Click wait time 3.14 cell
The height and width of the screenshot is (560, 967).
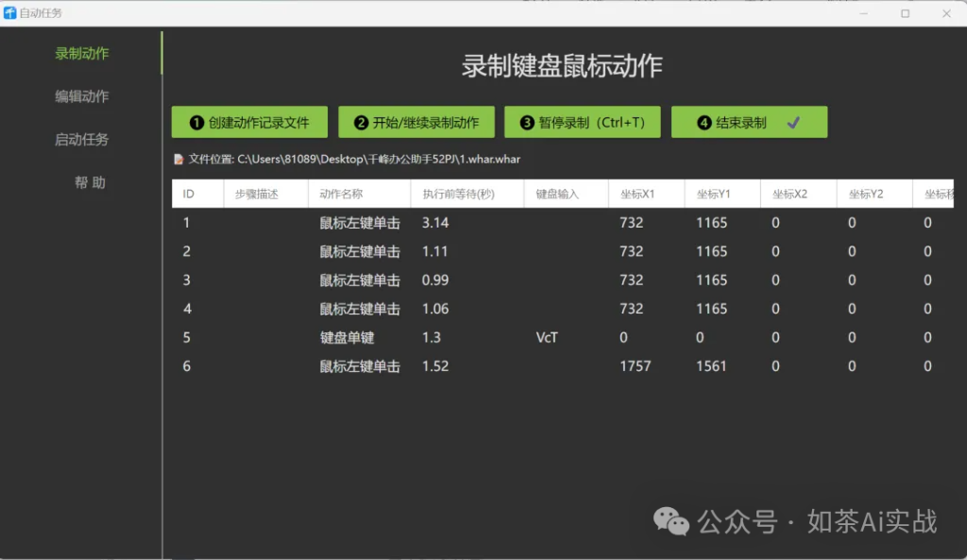pyautogui.click(x=435, y=223)
